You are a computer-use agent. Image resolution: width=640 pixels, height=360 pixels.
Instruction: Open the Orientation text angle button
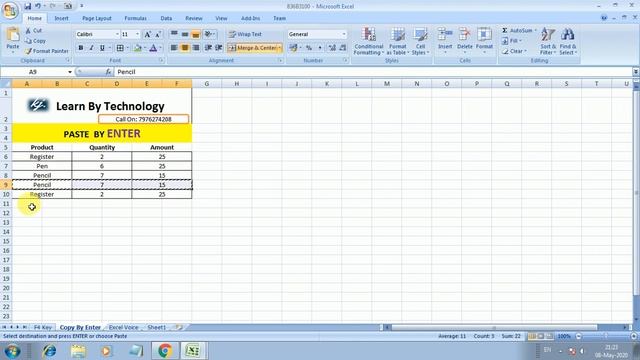(209, 34)
